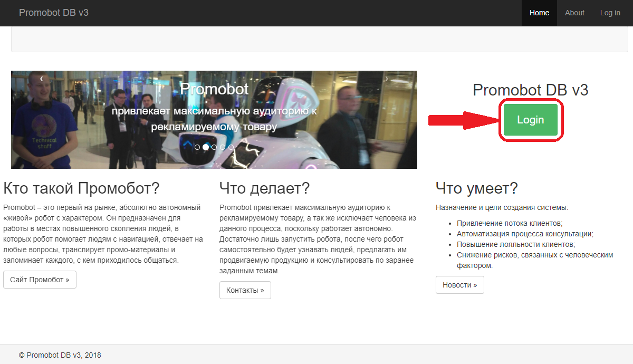Select the first carousel indicator dot

(x=197, y=147)
